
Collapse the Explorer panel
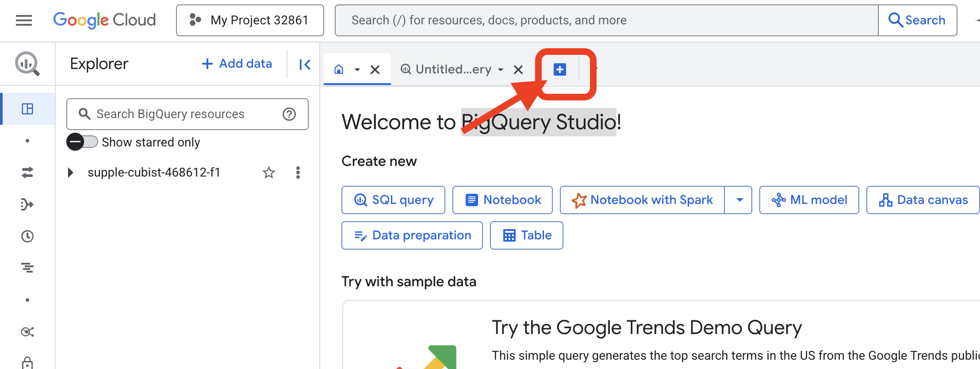[304, 64]
